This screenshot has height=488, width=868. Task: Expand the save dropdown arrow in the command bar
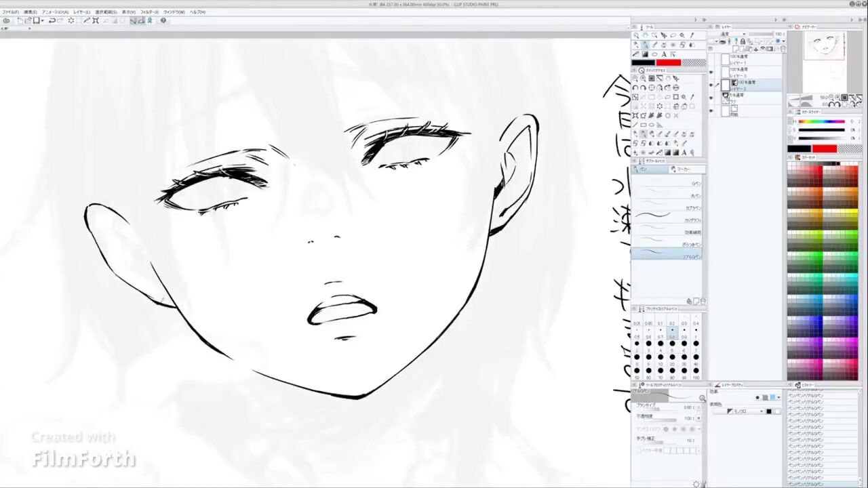tap(43, 21)
